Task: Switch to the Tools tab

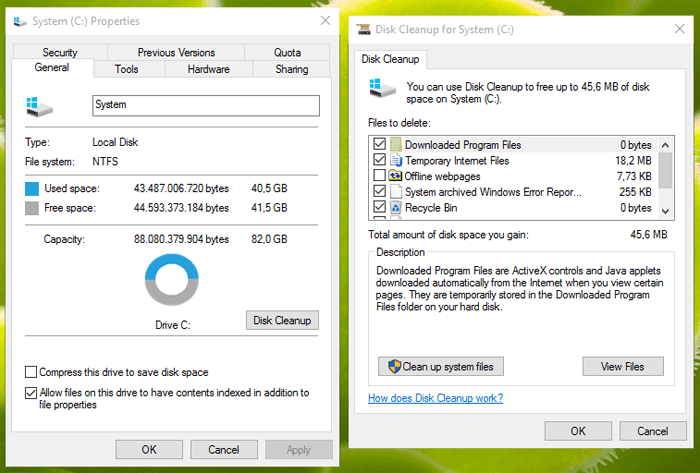Action: point(126,70)
